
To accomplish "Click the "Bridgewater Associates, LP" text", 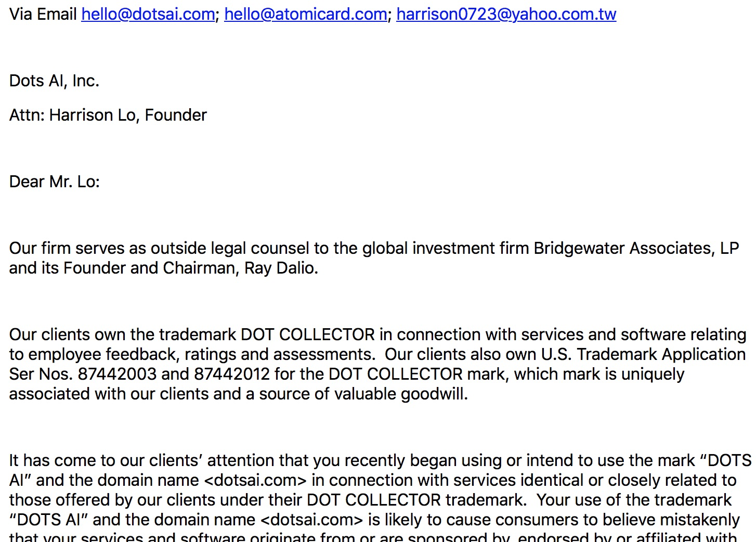I will (x=636, y=248).
